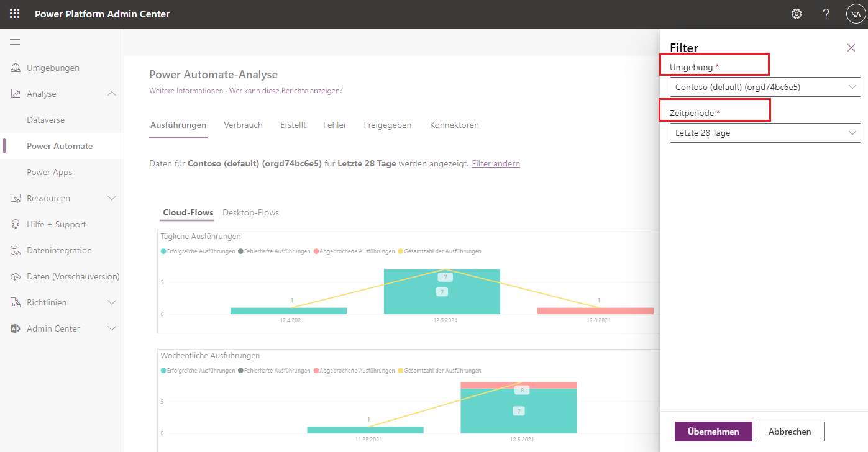868x452 pixels.
Task: Toggle Gesamtzahl der Ausführungen legend in daily chart
Action: [439, 251]
